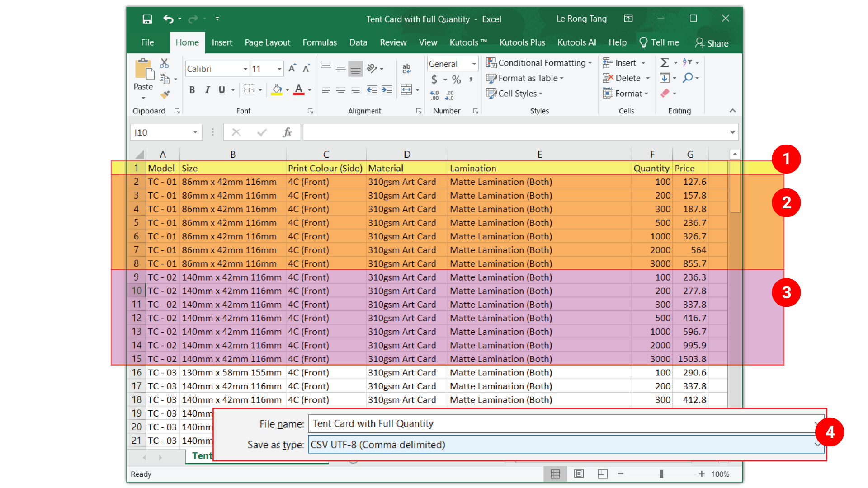Click the Save icon in title bar

click(147, 19)
